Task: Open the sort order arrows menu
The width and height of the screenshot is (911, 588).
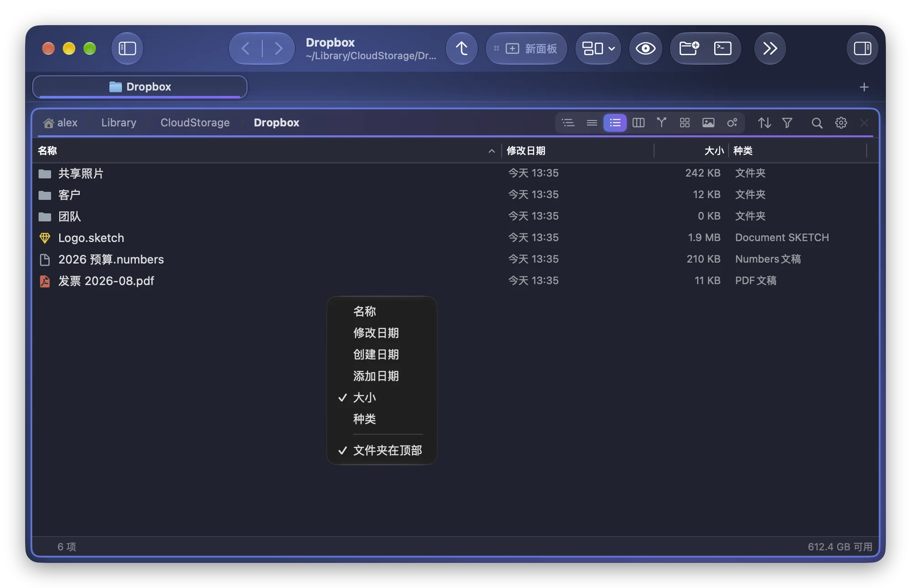Action: pyautogui.click(x=764, y=123)
